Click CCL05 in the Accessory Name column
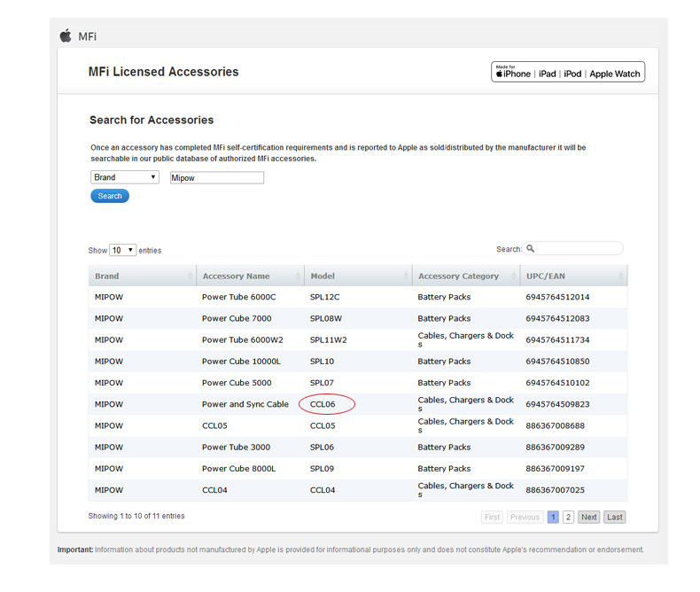The image size is (700, 592). point(214,425)
